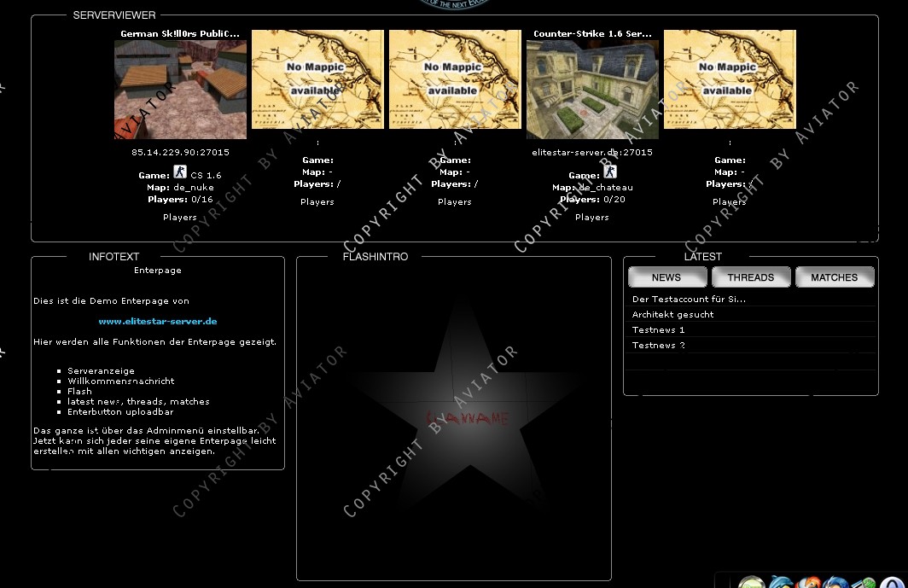This screenshot has height=588, width=908.
Task: Click the game icon for elitestar-server.de server
Action: (609, 172)
